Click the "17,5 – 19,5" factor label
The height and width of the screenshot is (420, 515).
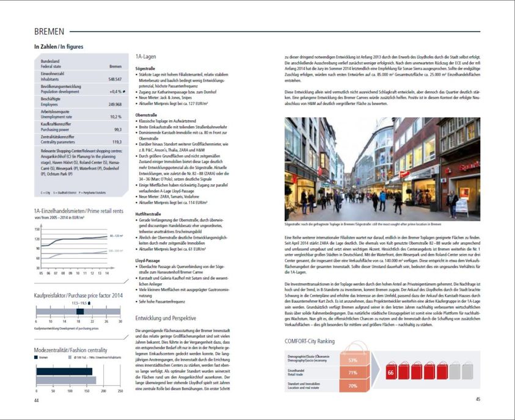tap(79, 303)
